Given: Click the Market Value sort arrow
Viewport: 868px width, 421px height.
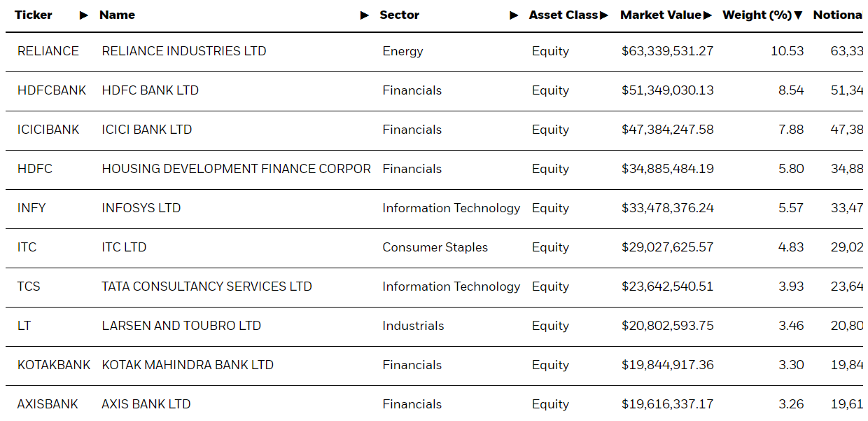Looking at the screenshot, I should [708, 15].
